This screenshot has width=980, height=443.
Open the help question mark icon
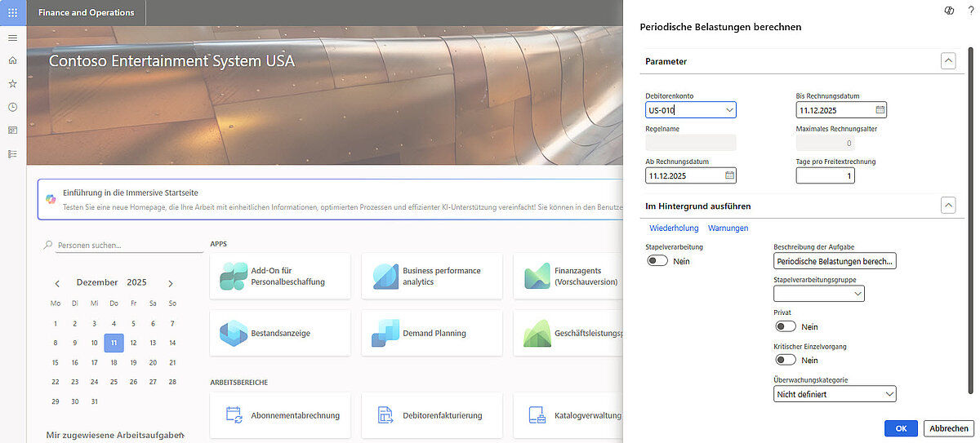[x=970, y=9]
